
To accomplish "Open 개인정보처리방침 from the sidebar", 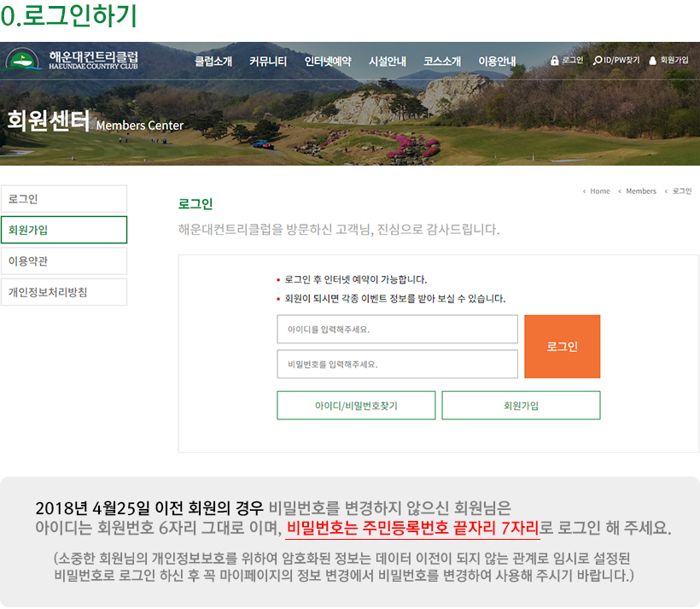I will (x=64, y=292).
